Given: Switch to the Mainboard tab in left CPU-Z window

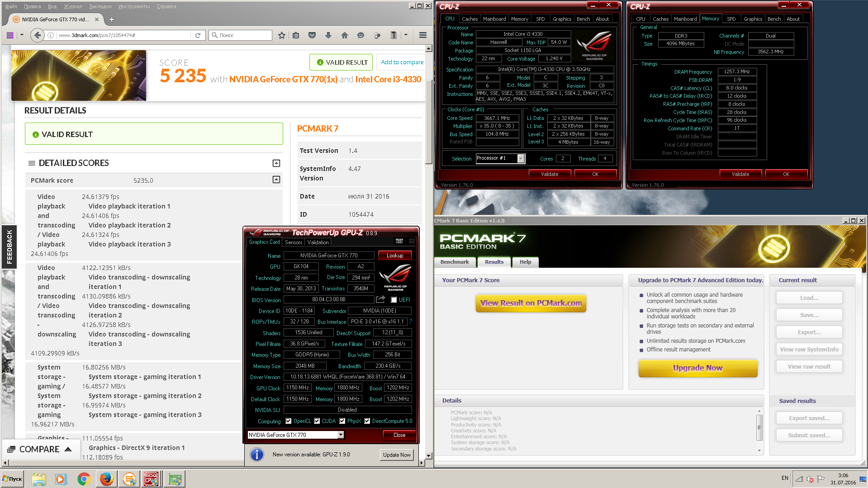Looking at the screenshot, I should [494, 19].
